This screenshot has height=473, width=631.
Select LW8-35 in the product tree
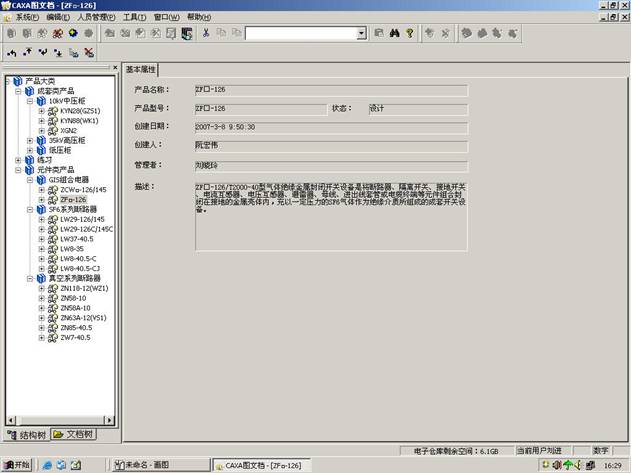tap(74, 248)
